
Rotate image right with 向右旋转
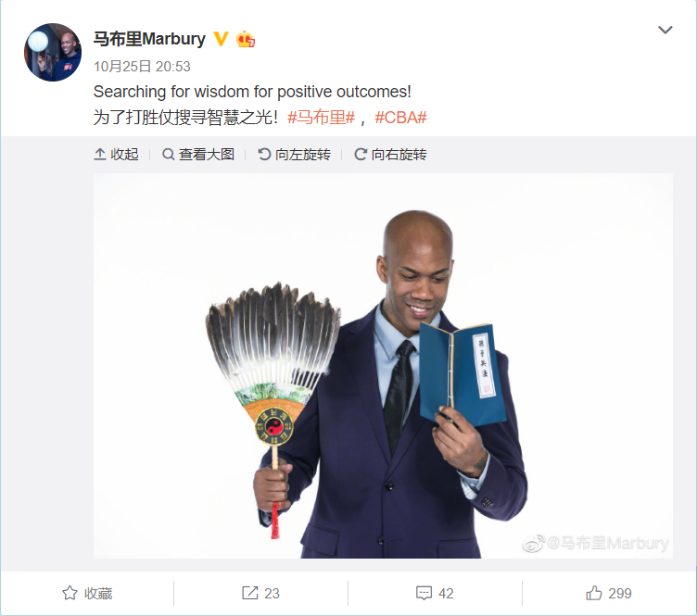(390, 155)
